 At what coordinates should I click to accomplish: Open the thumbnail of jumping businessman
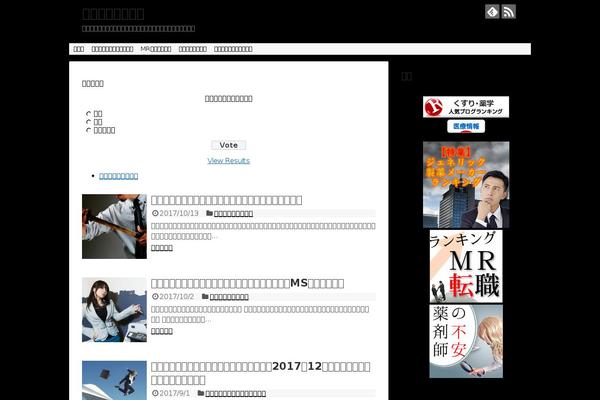coord(114,380)
